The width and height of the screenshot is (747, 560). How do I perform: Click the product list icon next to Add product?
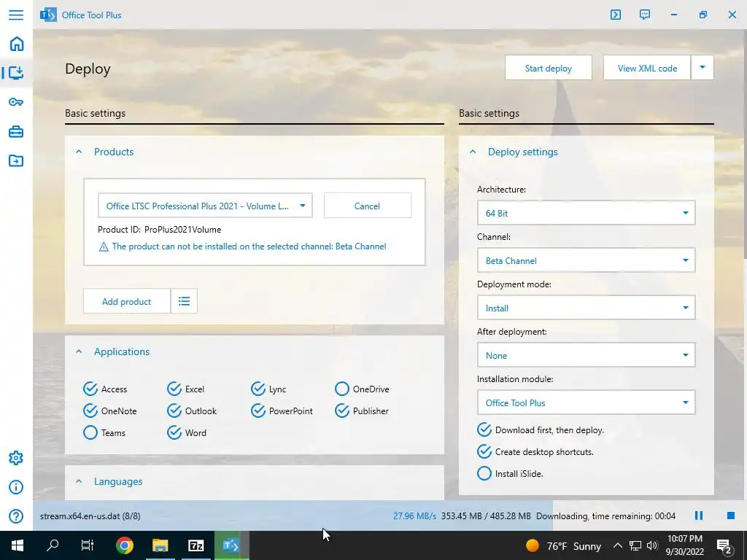tap(184, 301)
